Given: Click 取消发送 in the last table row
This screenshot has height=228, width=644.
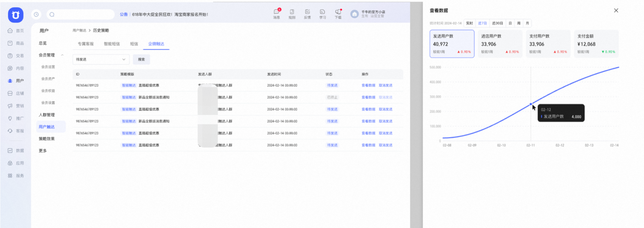Looking at the screenshot, I should tap(386, 145).
